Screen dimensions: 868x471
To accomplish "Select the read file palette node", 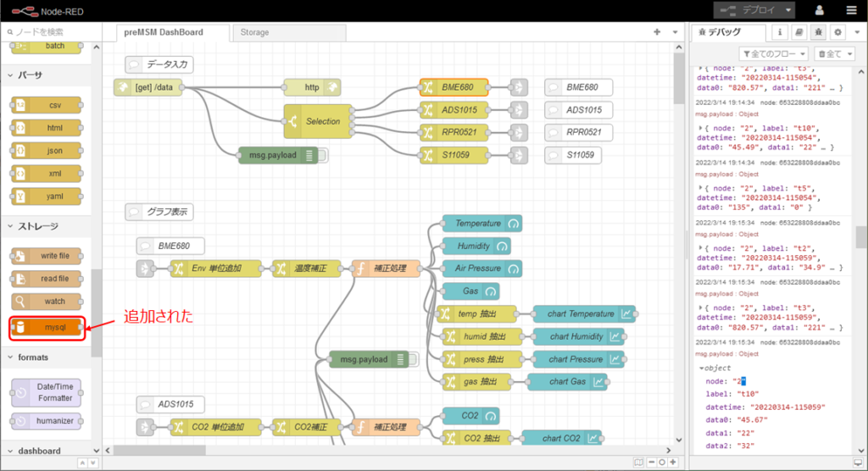I will pos(47,279).
